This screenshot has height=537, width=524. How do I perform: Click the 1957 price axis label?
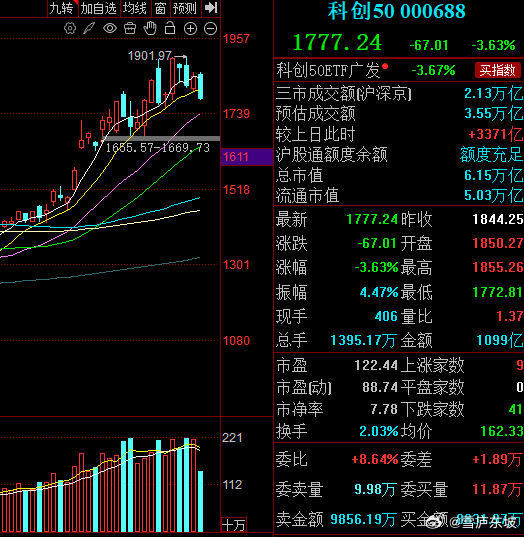point(236,39)
